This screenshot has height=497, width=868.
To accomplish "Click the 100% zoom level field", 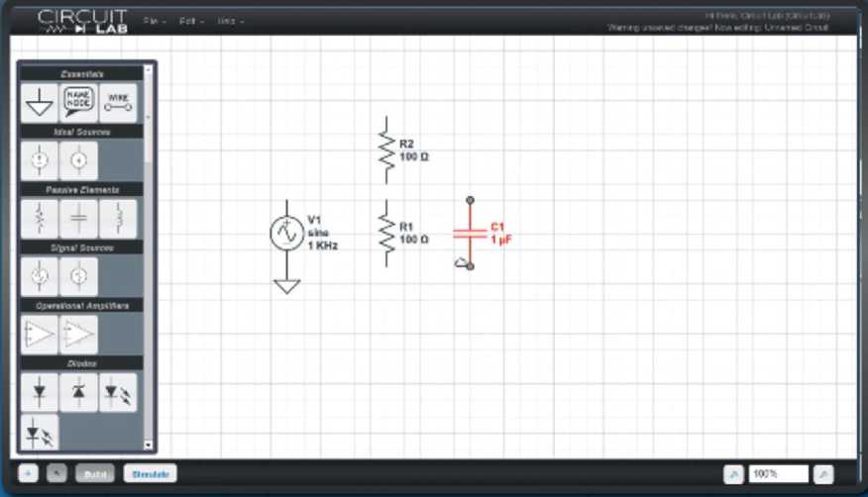I will 778,474.
